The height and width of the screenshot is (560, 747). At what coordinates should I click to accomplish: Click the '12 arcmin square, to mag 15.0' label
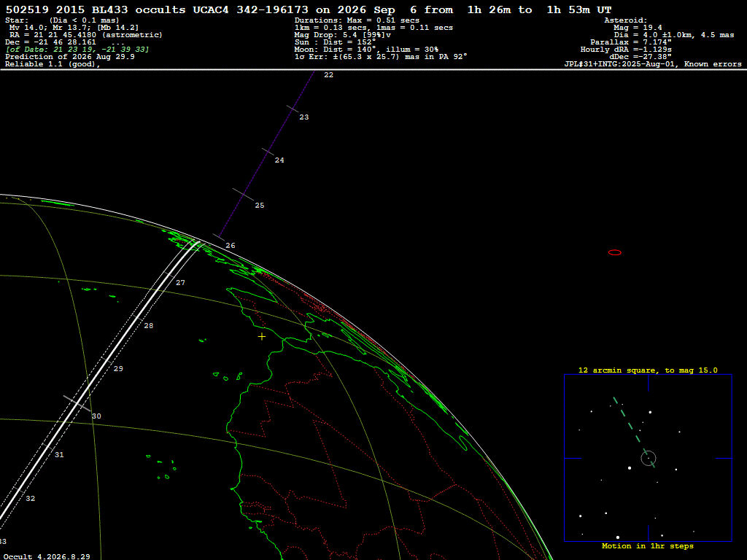(x=648, y=370)
